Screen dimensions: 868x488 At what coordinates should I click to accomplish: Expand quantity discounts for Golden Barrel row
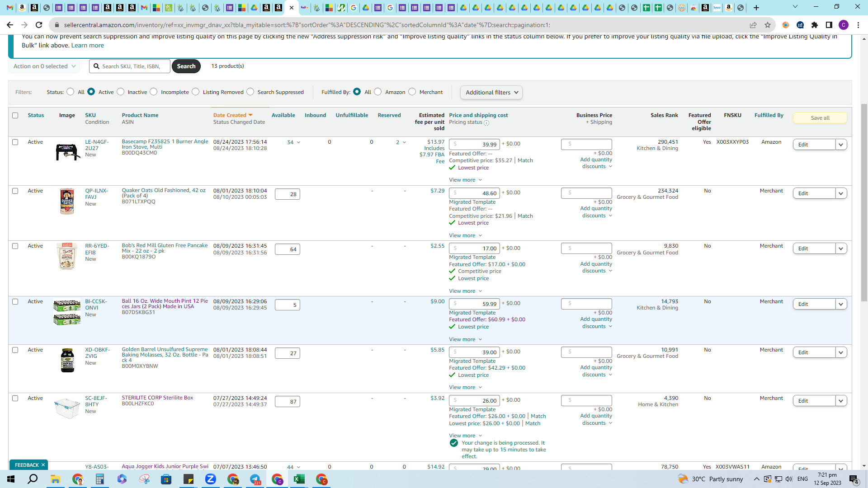click(596, 371)
